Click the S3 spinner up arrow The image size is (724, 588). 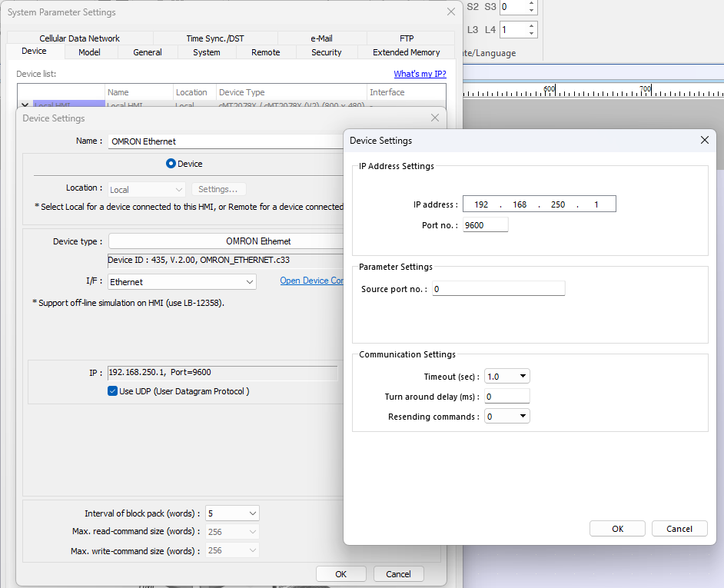click(x=531, y=3)
